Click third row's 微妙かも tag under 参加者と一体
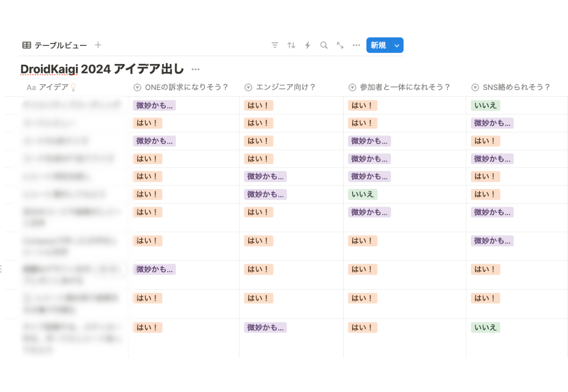Image resolution: width=568 pixels, height=392 pixels. (x=369, y=141)
